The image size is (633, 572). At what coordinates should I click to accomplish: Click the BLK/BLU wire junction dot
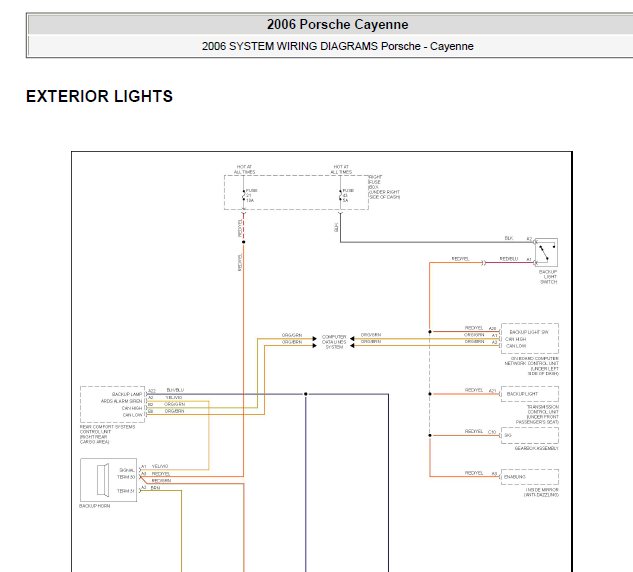(x=306, y=394)
